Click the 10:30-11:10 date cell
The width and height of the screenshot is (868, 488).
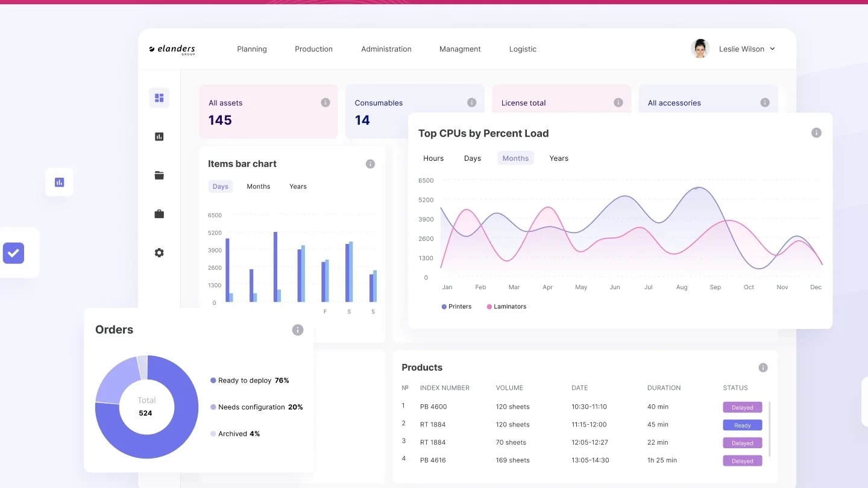click(589, 407)
